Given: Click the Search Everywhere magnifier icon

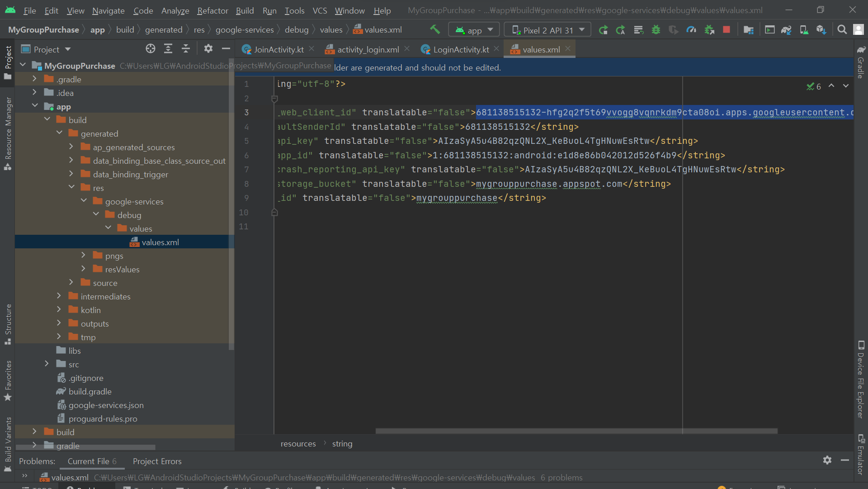Looking at the screenshot, I should pos(842,30).
